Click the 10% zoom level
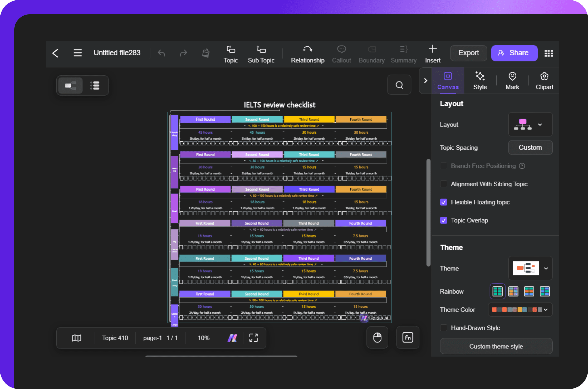 [x=203, y=338]
